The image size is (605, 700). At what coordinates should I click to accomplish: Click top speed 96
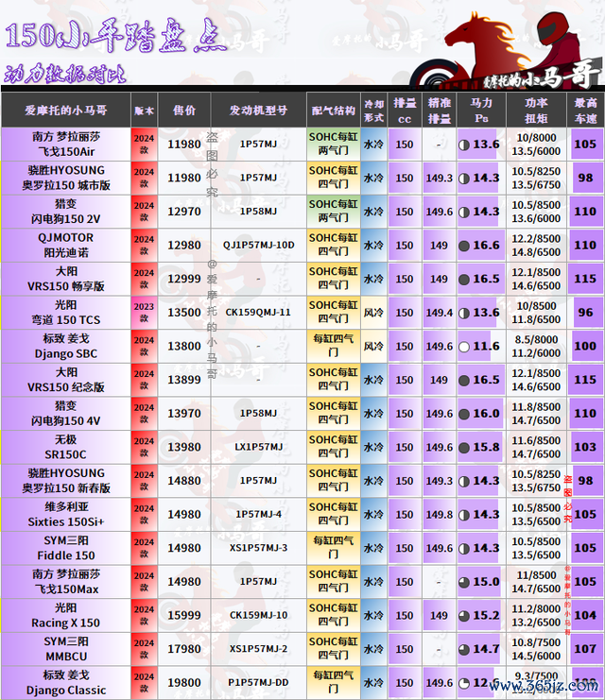(x=586, y=313)
